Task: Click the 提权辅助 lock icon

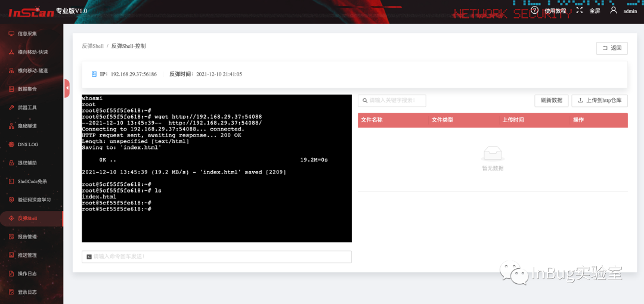Action: point(11,163)
